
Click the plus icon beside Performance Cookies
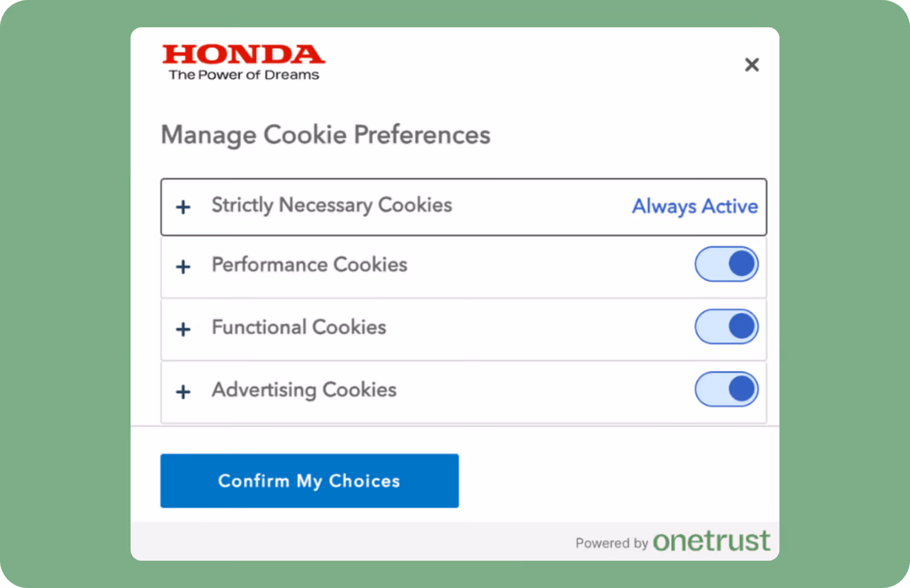183,266
